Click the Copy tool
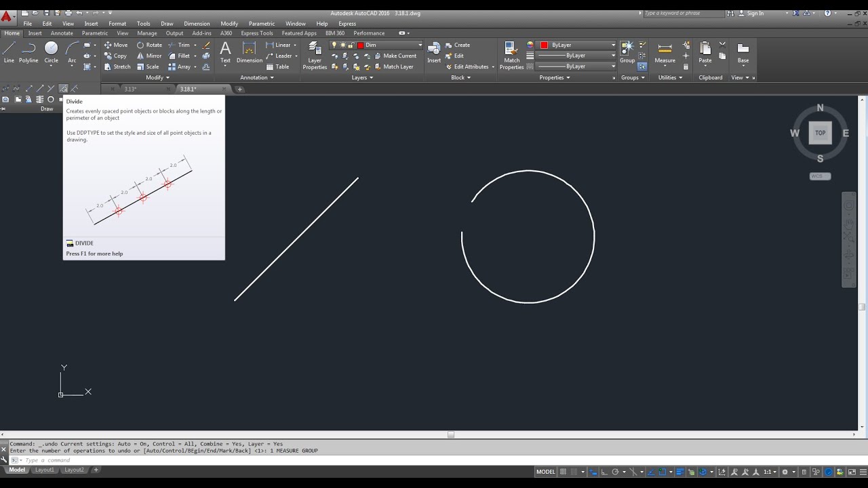The width and height of the screenshot is (868, 488). click(x=115, y=56)
